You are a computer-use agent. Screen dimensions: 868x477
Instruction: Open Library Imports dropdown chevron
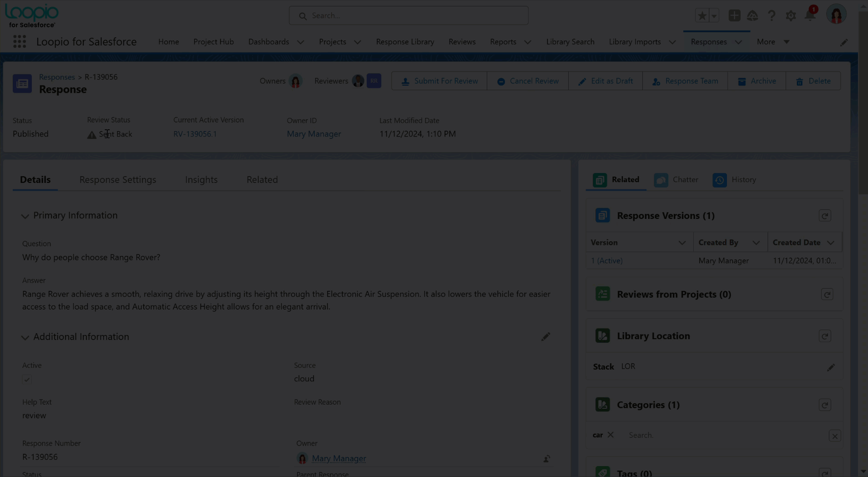[x=672, y=42]
